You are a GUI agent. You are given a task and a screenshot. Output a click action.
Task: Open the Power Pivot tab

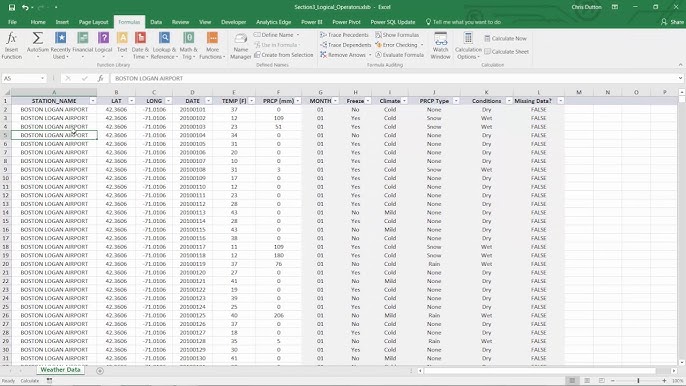[x=346, y=22]
